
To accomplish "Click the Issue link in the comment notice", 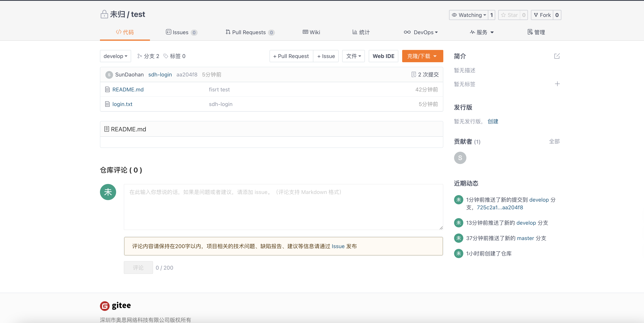I will coord(338,246).
